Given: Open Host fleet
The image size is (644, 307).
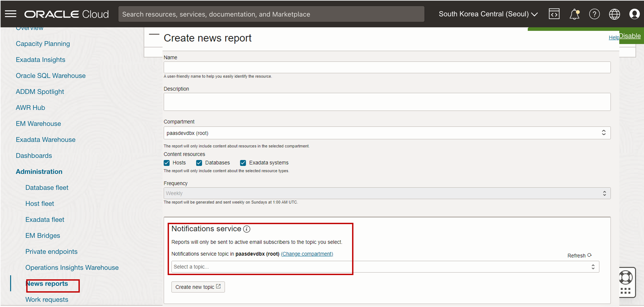Looking at the screenshot, I should 40,204.
